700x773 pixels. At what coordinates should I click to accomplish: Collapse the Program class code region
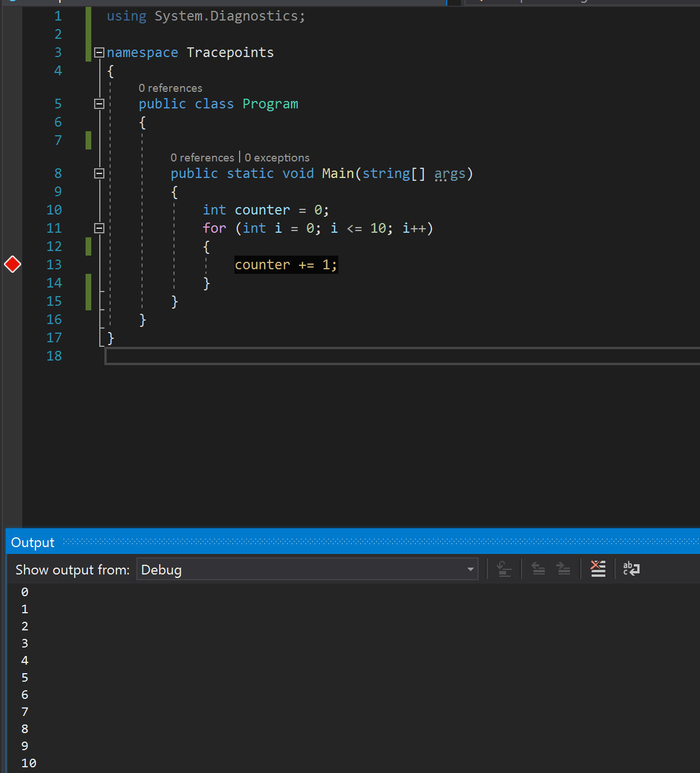[x=99, y=103]
